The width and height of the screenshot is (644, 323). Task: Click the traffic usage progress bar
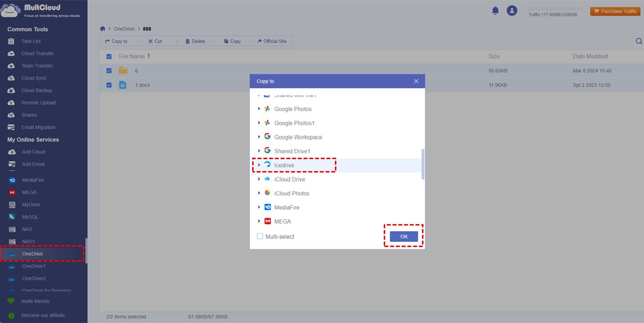(555, 9)
